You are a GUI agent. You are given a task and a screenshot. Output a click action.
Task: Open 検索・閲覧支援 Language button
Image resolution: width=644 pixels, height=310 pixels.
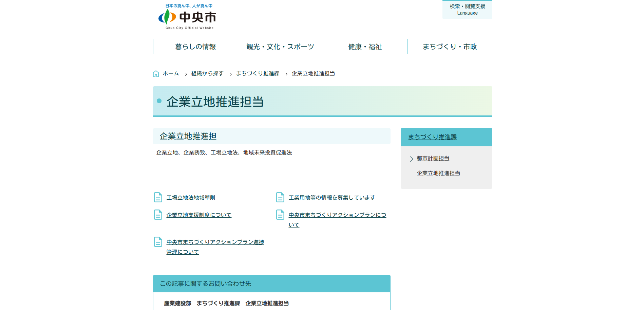point(467,10)
